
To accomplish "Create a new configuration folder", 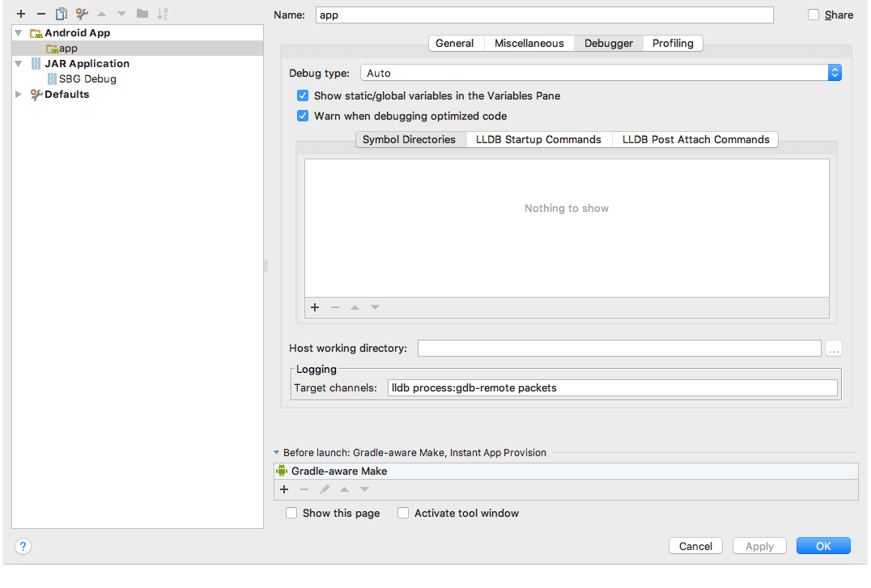I will [142, 14].
